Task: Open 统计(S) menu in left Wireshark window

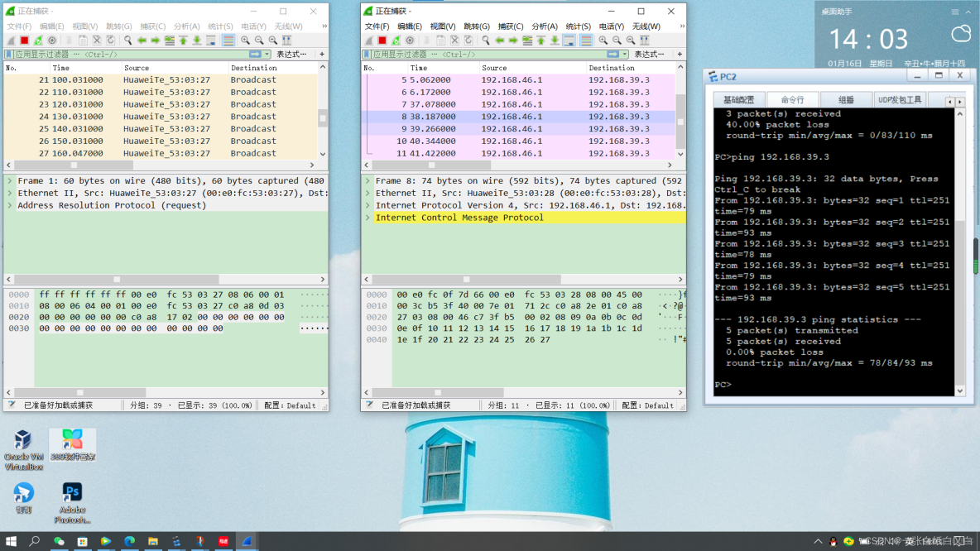Action: 220,26
